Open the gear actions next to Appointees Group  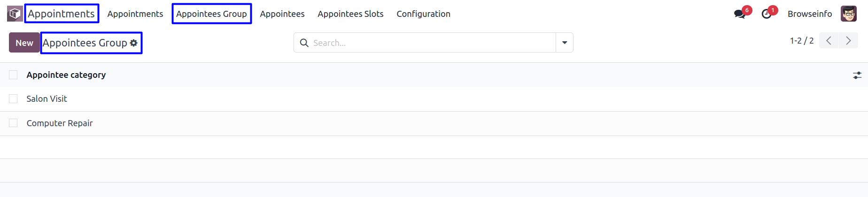(134, 43)
